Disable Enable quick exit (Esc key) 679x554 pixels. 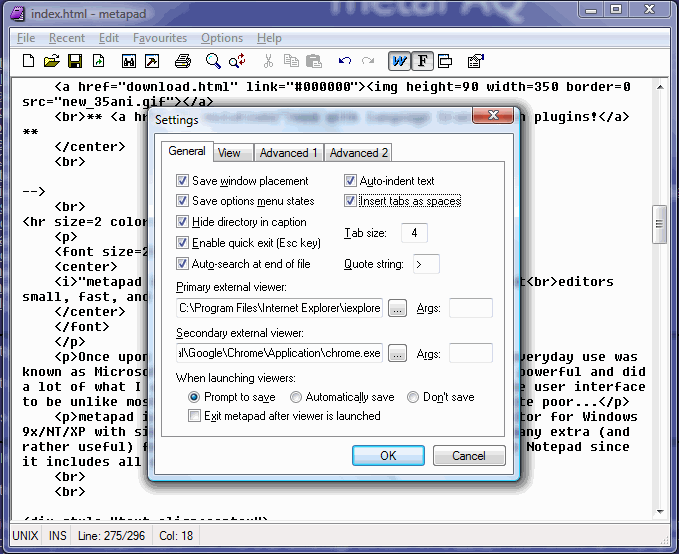click(182, 242)
